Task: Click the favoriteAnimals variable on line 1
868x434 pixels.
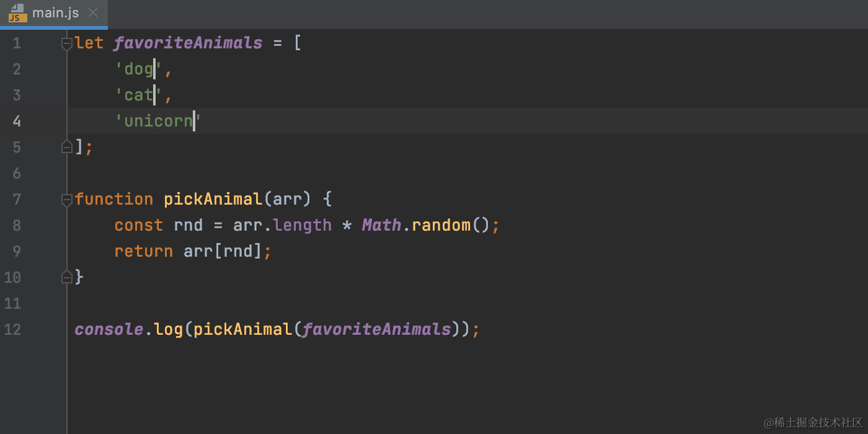Action: [x=188, y=42]
